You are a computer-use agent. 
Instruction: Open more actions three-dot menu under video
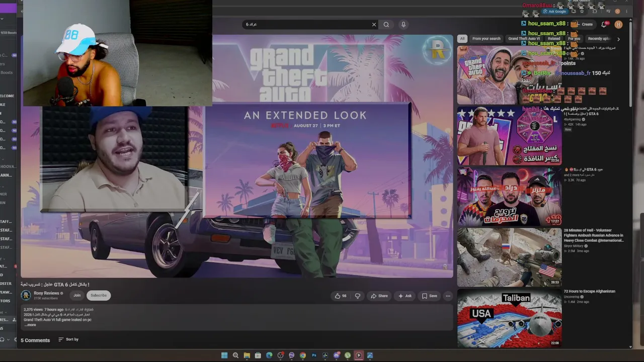point(448,296)
